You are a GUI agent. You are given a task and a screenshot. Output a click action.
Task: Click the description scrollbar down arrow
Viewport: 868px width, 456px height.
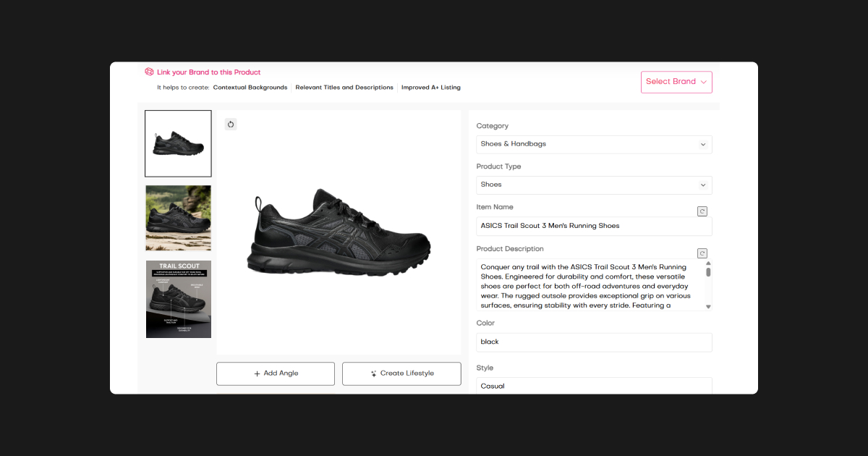click(x=708, y=306)
